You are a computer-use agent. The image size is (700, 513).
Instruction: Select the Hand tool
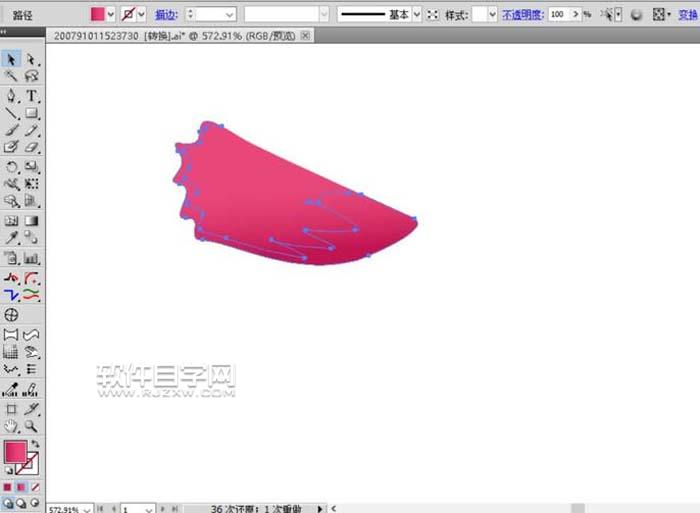(11, 426)
